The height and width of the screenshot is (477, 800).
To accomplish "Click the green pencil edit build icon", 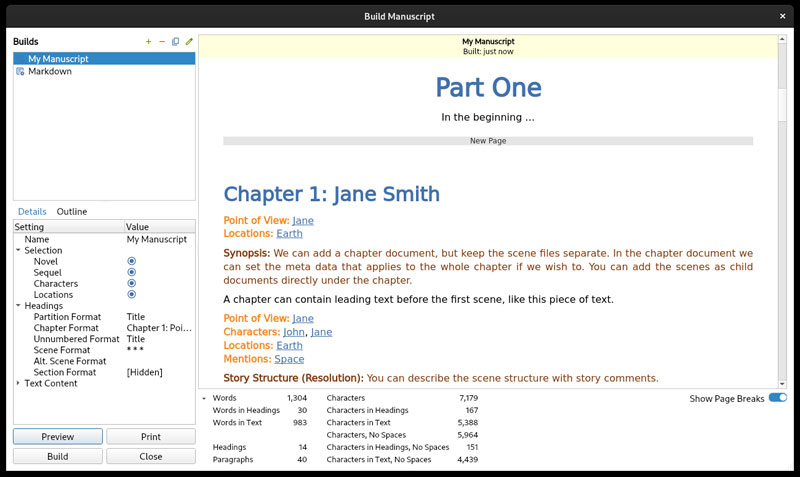I will [189, 42].
